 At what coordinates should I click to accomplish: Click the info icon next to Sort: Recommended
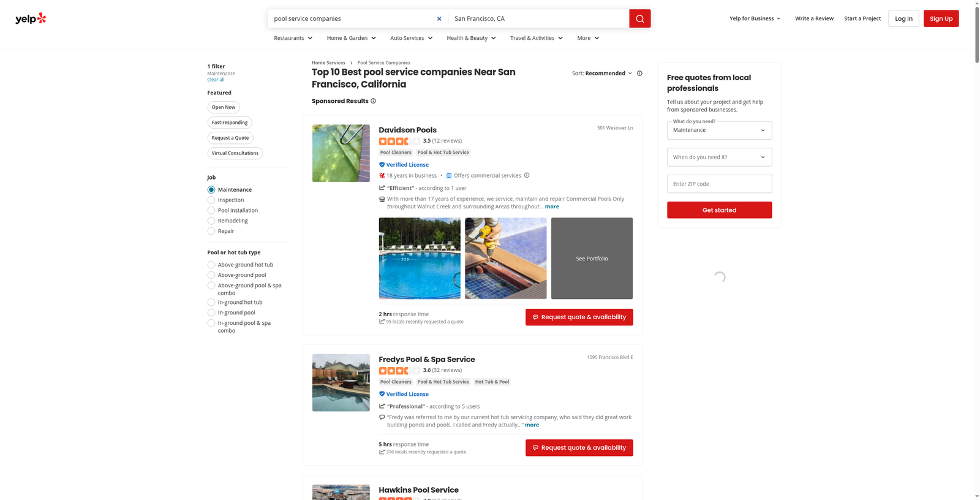(639, 73)
